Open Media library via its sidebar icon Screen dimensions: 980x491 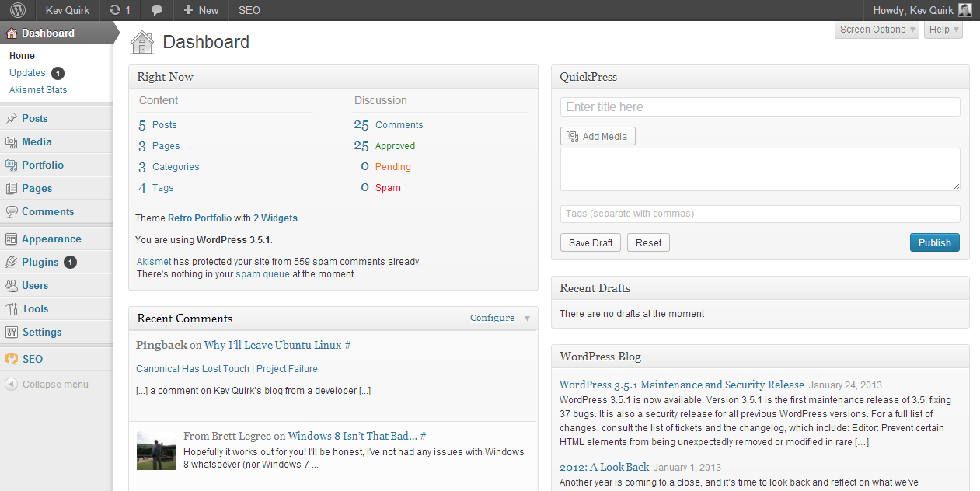(x=12, y=142)
